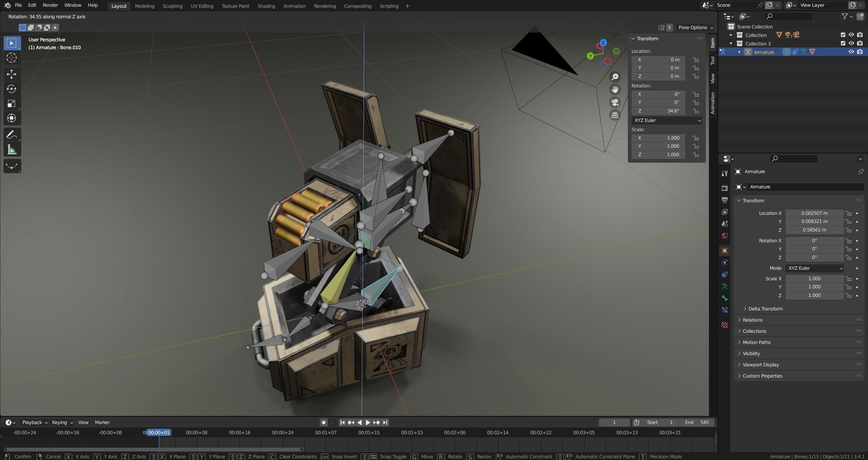Switch to the Shading workspace tab
Screen dimensions: 868x460
pyautogui.click(x=266, y=6)
